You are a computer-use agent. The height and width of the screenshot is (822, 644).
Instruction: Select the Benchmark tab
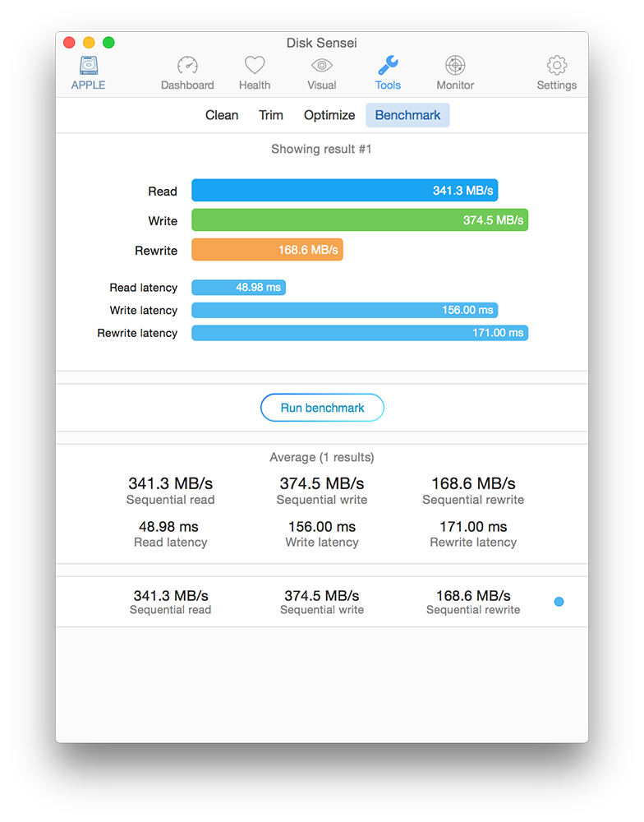pyautogui.click(x=407, y=115)
